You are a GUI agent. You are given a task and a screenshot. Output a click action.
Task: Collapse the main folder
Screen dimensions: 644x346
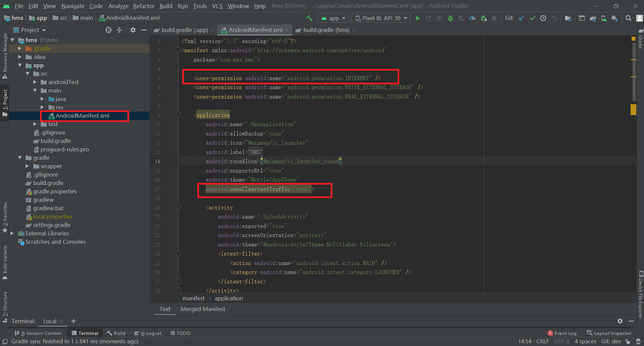(35, 90)
